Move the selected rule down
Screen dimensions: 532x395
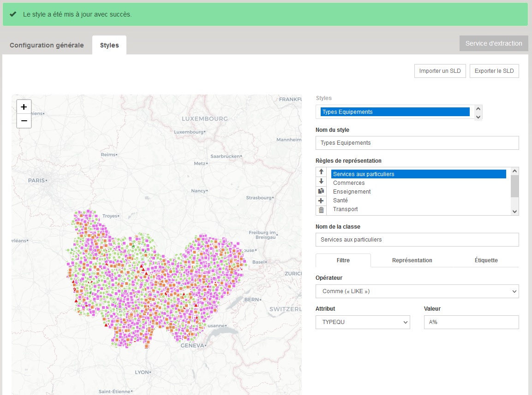pos(321,182)
